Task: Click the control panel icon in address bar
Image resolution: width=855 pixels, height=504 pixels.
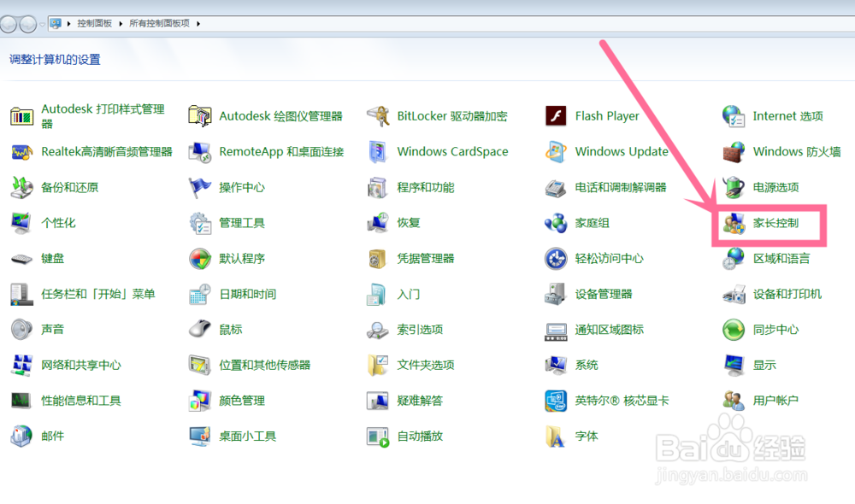Action: pos(56,23)
